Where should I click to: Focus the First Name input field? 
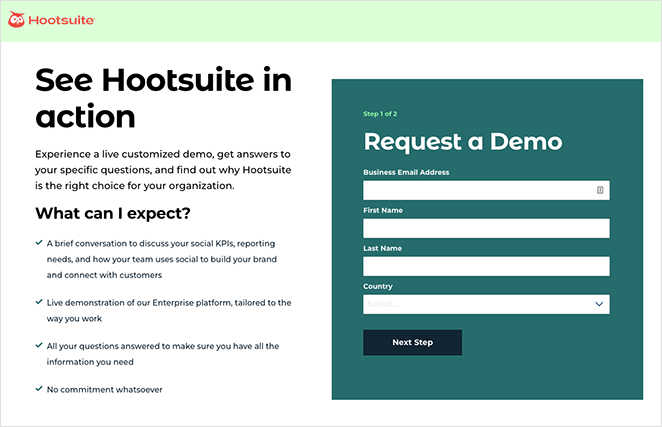pos(486,228)
